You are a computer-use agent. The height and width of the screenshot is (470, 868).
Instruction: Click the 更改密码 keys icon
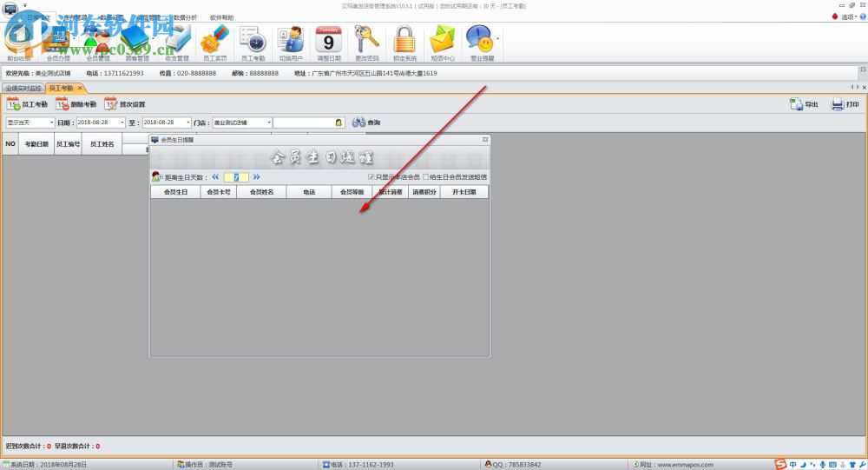(366, 43)
